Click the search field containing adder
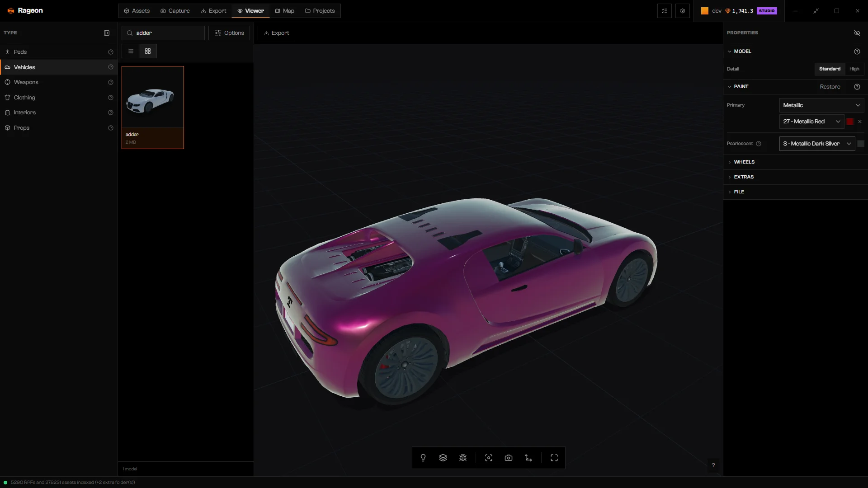The image size is (868, 488). [x=163, y=33]
